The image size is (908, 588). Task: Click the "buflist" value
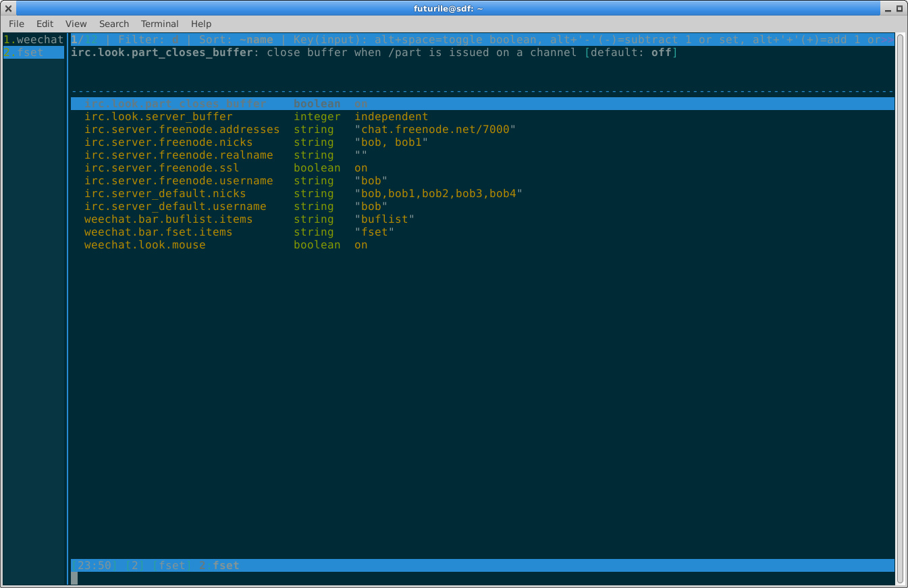point(385,219)
